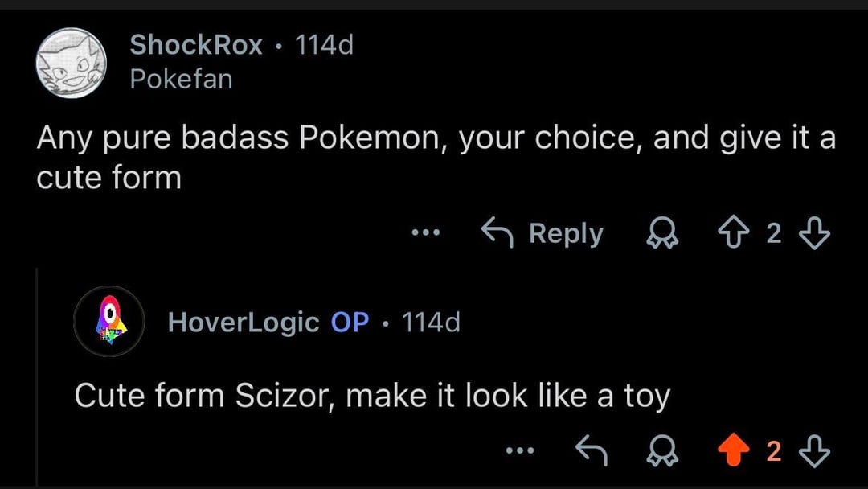Open the three-dot menu on HoverLogic's reply
868x489 pixels.
pyautogui.click(x=520, y=451)
